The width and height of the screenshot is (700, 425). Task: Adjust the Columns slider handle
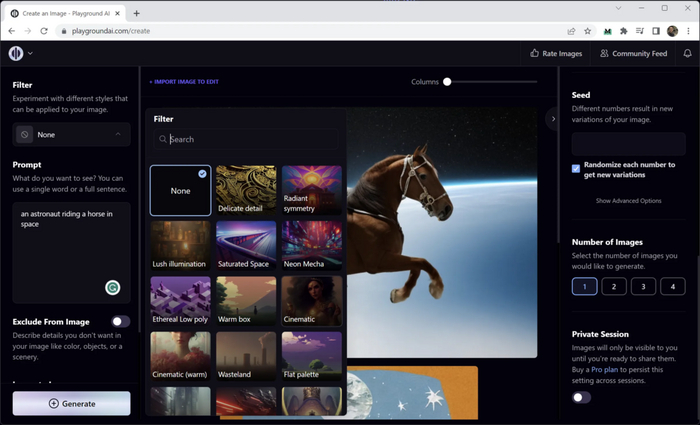[x=447, y=82]
